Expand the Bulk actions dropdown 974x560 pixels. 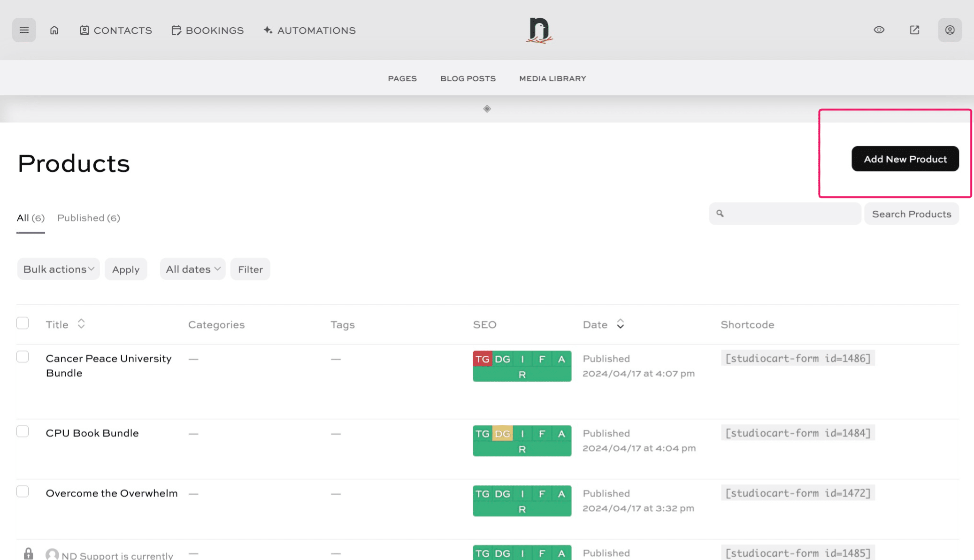tap(59, 269)
